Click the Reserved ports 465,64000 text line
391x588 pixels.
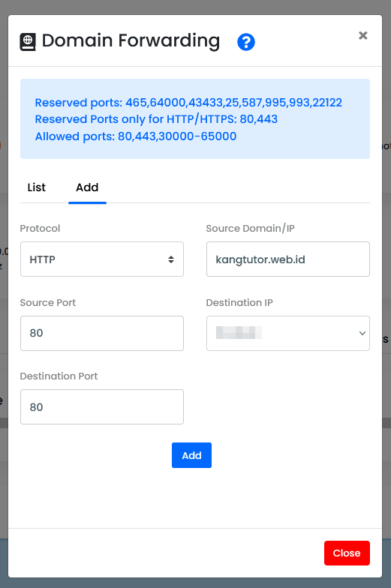pos(188,102)
